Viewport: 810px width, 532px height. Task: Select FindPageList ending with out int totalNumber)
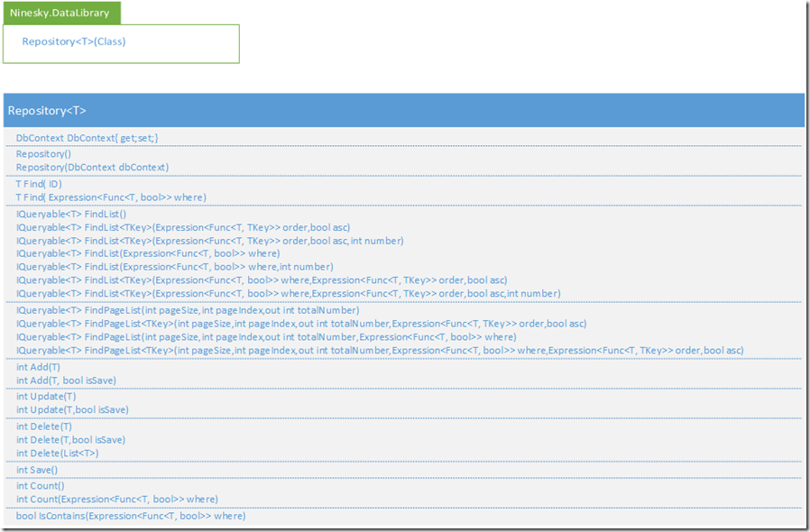click(188, 310)
